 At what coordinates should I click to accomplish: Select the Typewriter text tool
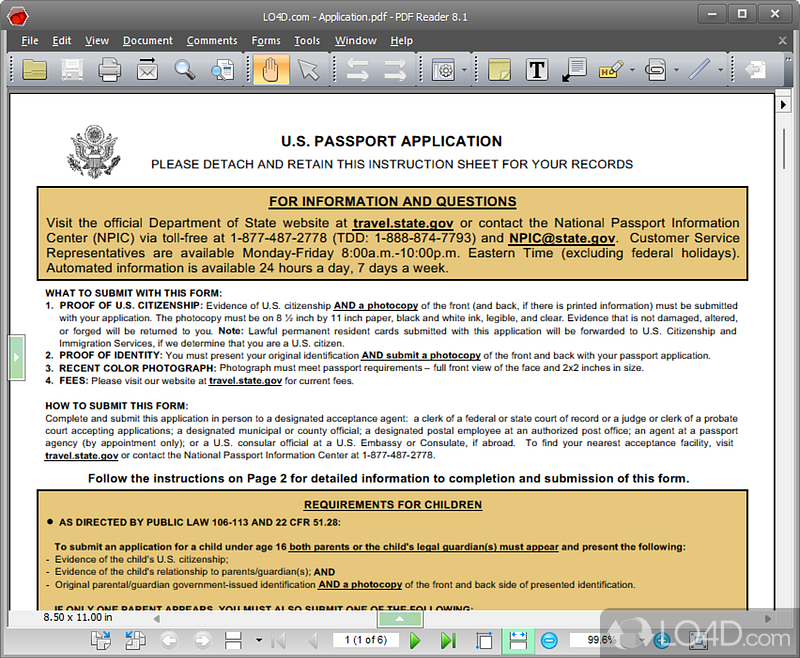click(537, 69)
